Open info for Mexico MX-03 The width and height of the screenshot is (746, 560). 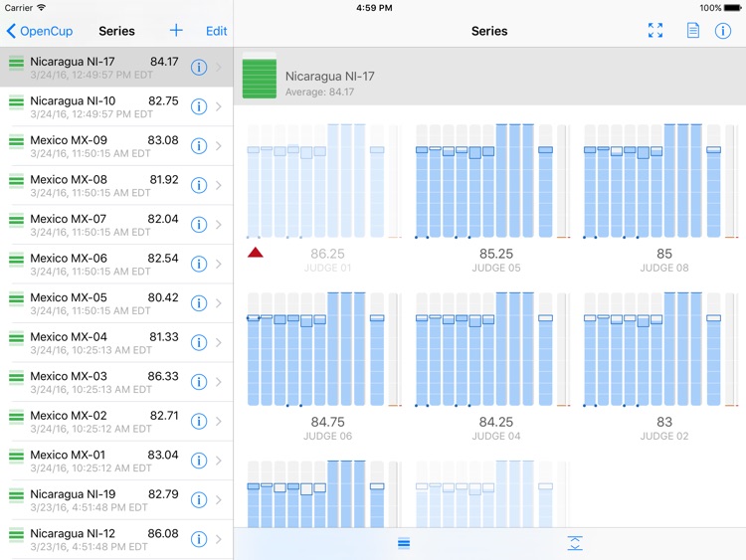(199, 382)
